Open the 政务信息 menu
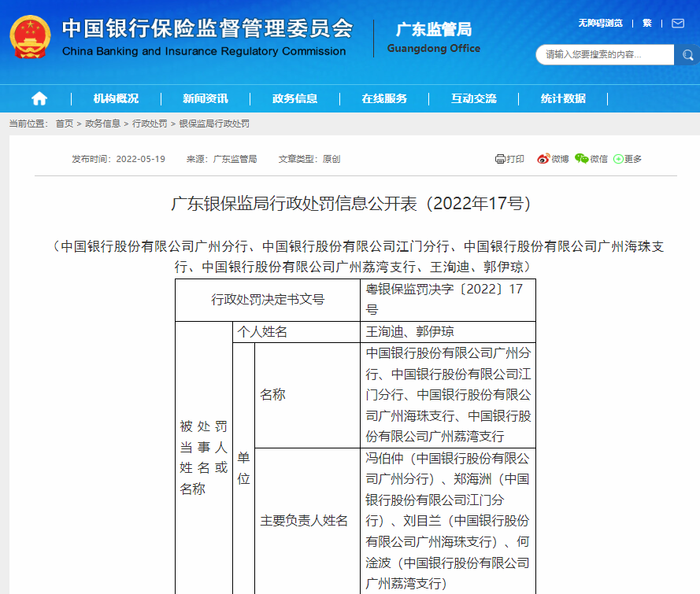 point(294,98)
